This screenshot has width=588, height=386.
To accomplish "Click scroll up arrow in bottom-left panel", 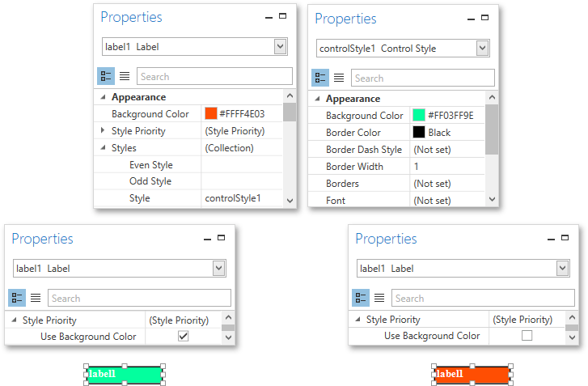I will click(228, 317).
